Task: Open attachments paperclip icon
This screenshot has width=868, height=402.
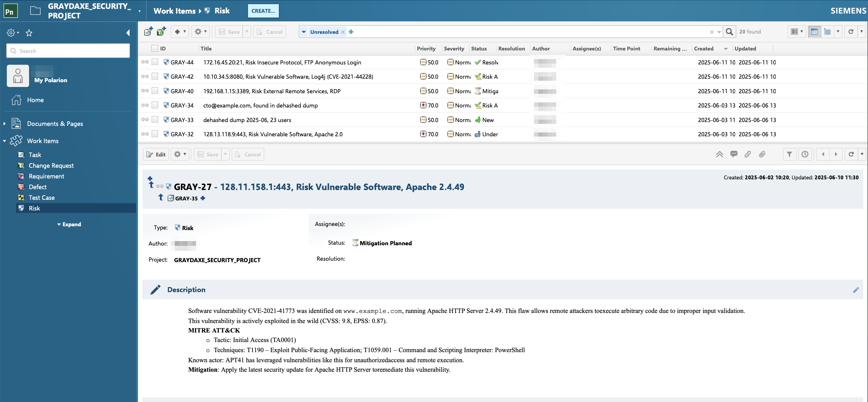Action: pyautogui.click(x=762, y=154)
